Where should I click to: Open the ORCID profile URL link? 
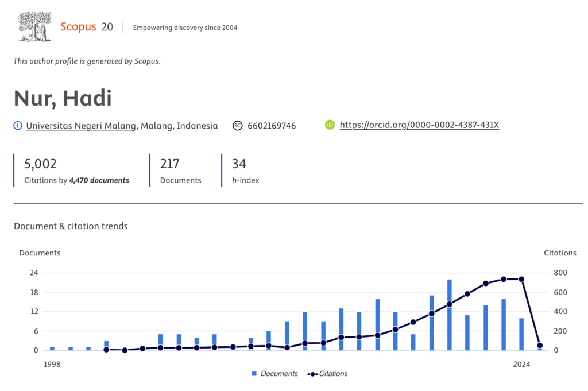[419, 125]
